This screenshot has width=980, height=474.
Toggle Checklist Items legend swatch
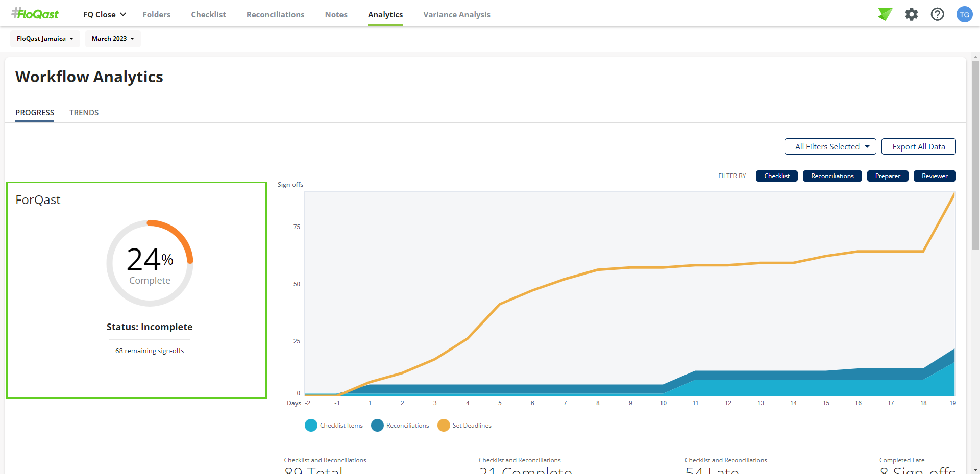(311, 425)
